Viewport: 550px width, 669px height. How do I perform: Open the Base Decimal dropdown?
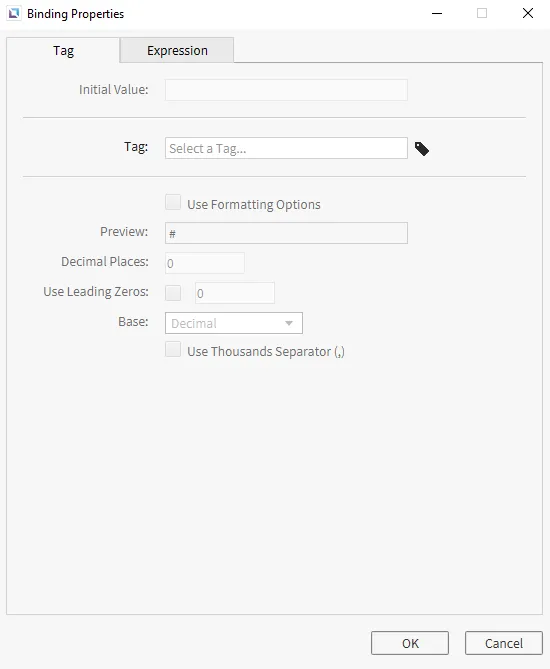(234, 323)
